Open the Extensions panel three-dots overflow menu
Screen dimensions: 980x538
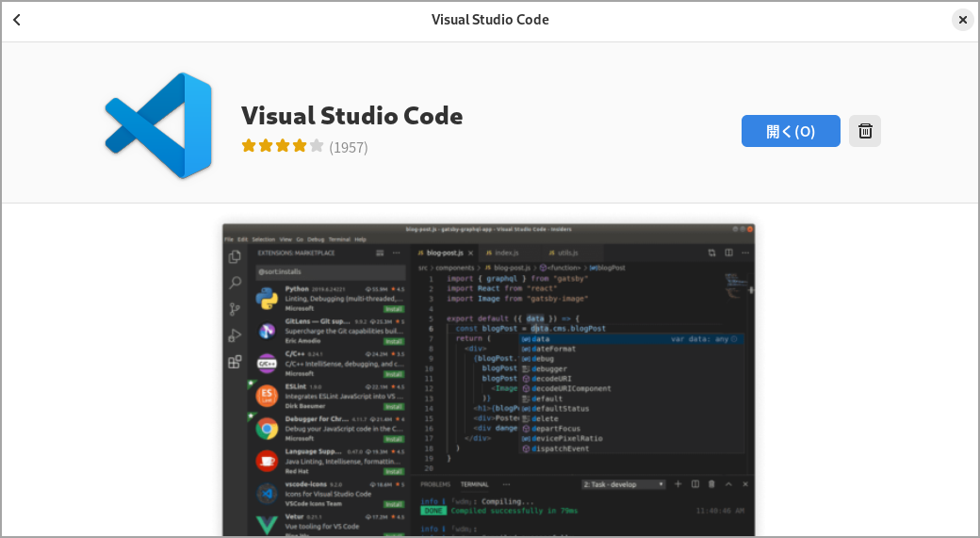click(397, 253)
